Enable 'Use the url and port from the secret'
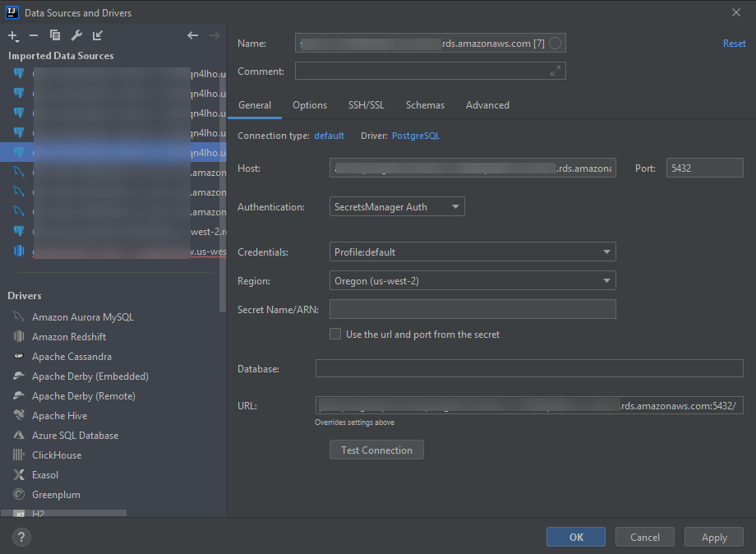Screen dimensions: 756x554 (335, 334)
